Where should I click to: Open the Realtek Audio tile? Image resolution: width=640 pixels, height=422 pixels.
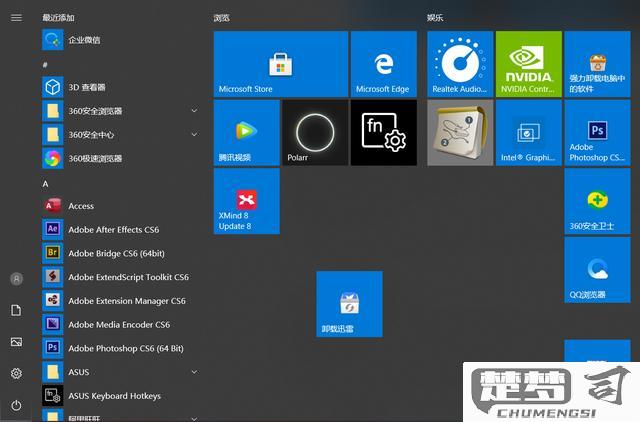460,64
